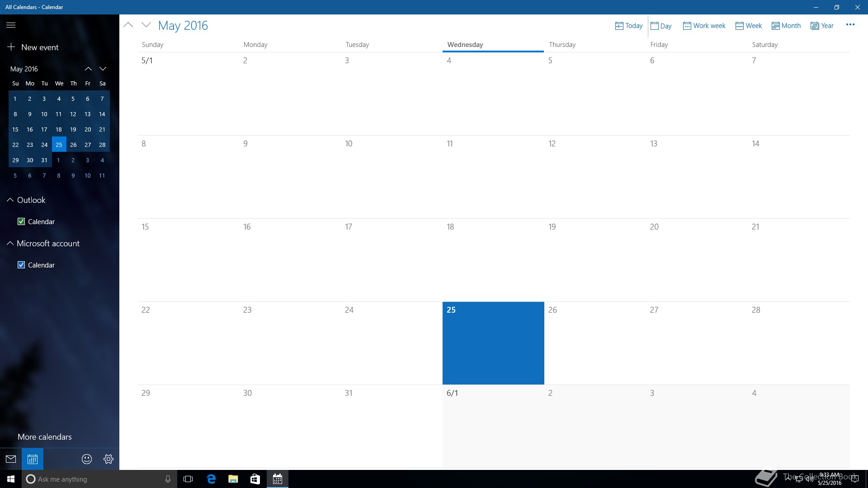This screenshot has height=488, width=868.
Task: Open the more options ellipsis menu
Action: coord(850,25)
